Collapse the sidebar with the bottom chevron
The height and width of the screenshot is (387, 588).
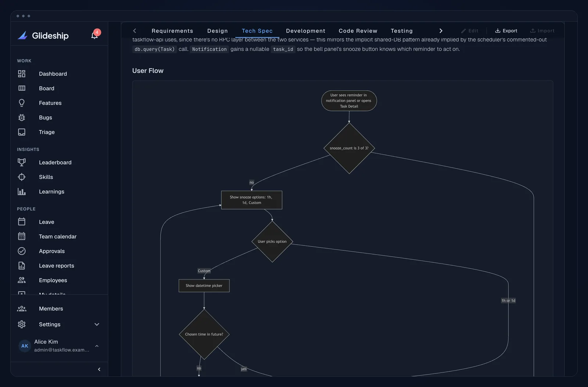pos(99,369)
